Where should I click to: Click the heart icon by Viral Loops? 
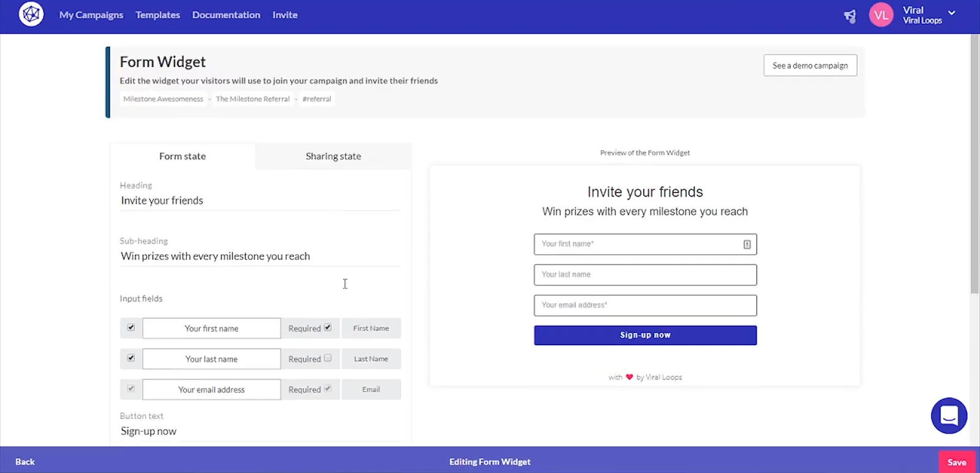629,377
